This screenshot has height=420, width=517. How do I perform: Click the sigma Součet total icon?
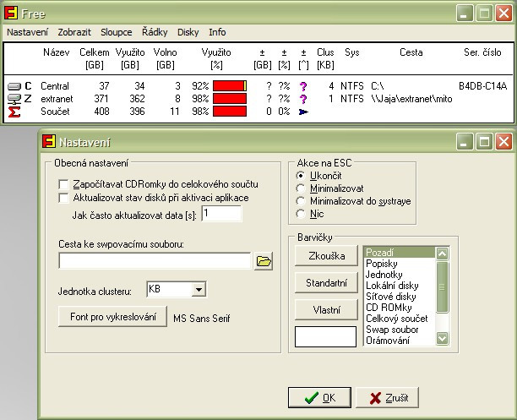14,112
